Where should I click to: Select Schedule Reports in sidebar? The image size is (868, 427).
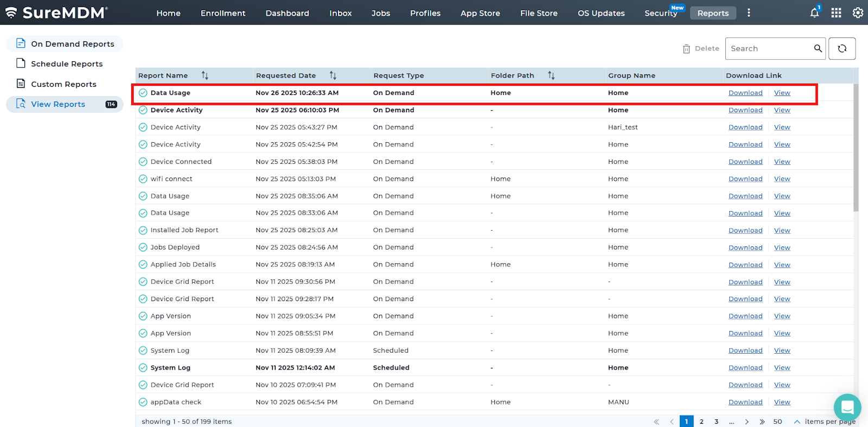coord(67,64)
